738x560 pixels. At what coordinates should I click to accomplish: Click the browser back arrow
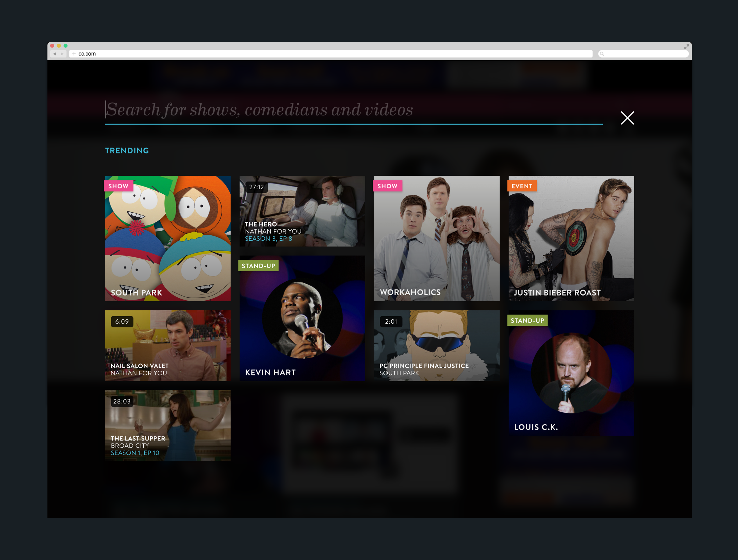tap(55, 54)
